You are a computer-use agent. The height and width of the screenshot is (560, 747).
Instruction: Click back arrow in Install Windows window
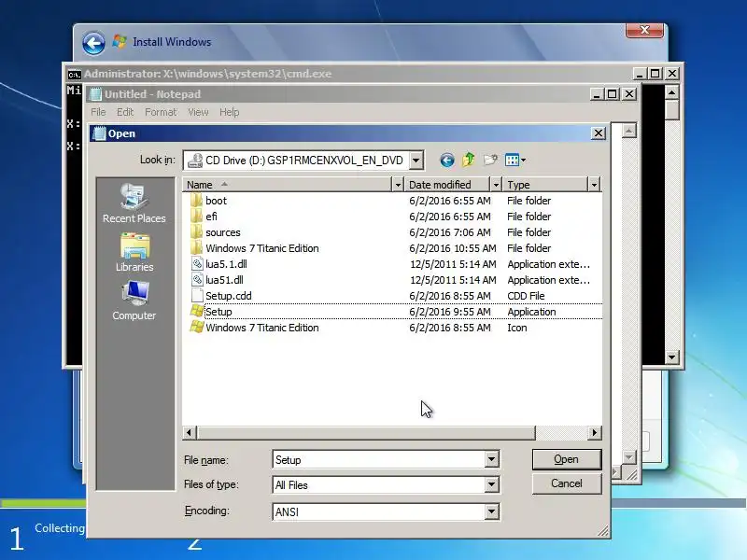[93, 43]
